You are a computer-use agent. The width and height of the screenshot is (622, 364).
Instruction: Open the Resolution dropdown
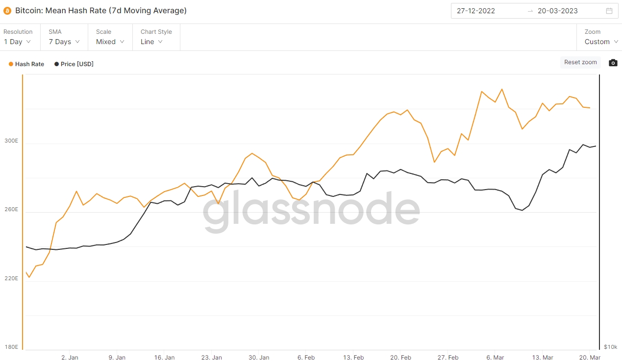click(18, 42)
